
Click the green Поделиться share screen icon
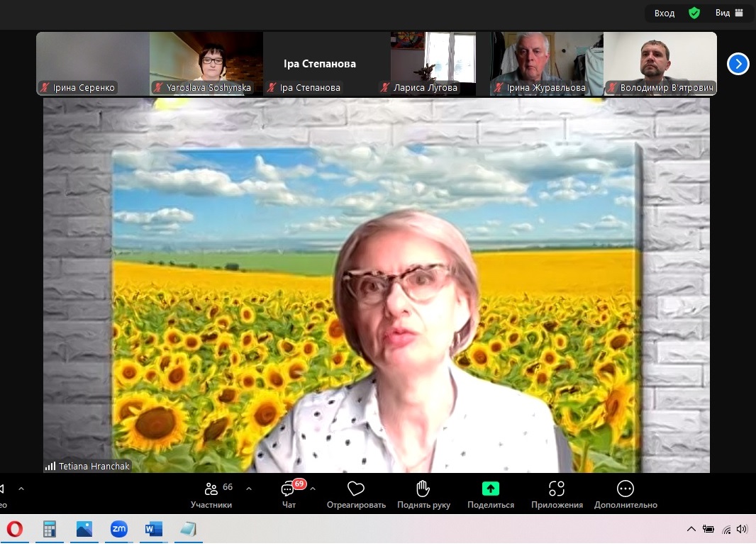coord(490,489)
